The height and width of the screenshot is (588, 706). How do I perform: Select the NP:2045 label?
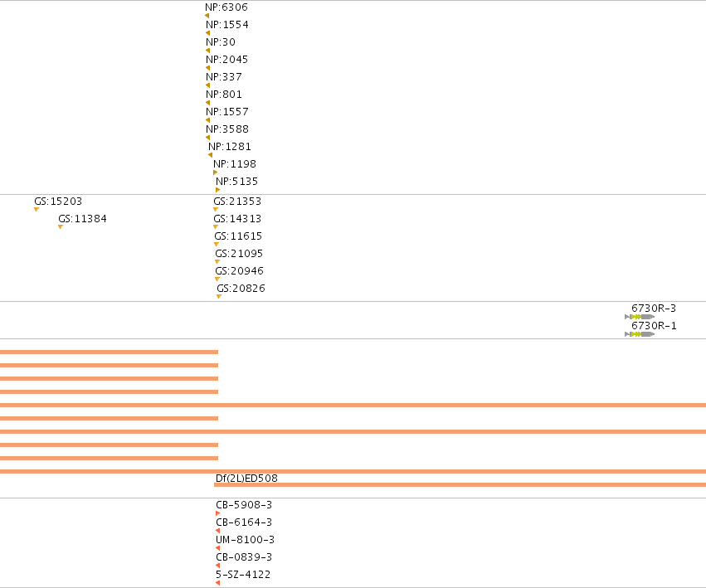pyautogui.click(x=227, y=60)
